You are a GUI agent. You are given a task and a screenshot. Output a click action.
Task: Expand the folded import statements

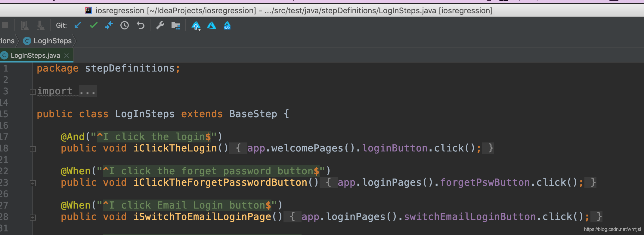[33, 92]
